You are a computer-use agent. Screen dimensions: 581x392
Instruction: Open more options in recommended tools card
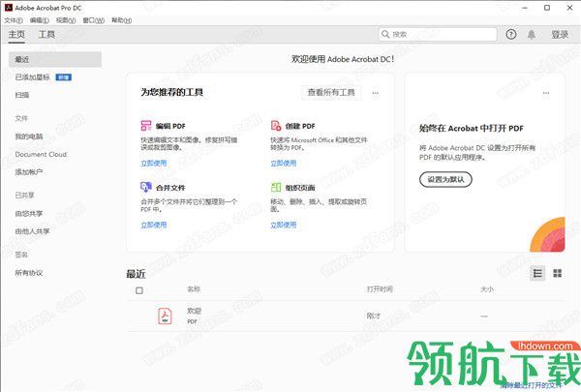(x=376, y=93)
